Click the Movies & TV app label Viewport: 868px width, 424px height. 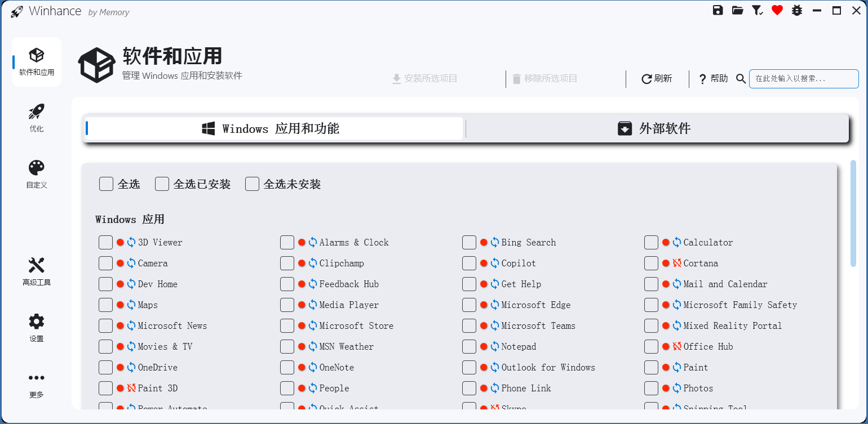coord(165,347)
